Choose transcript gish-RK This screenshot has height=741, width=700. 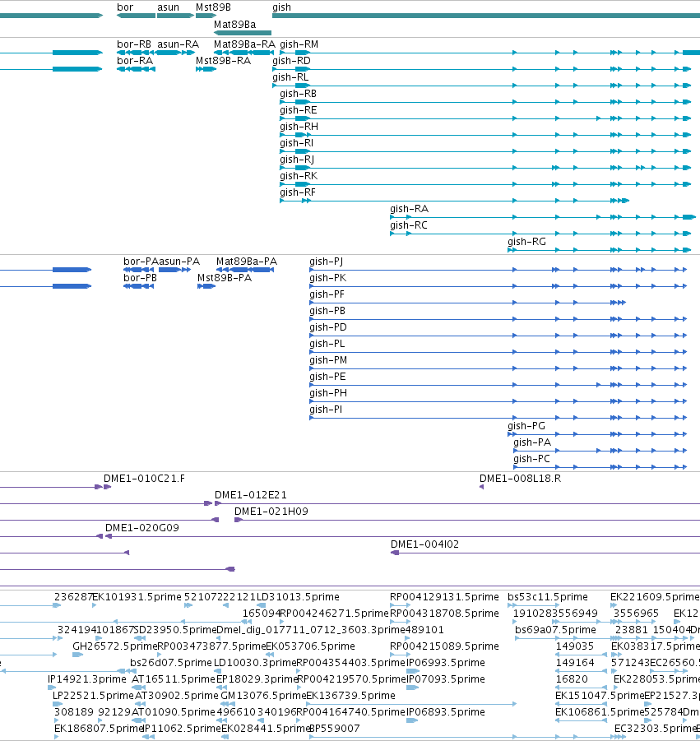pos(299,176)
